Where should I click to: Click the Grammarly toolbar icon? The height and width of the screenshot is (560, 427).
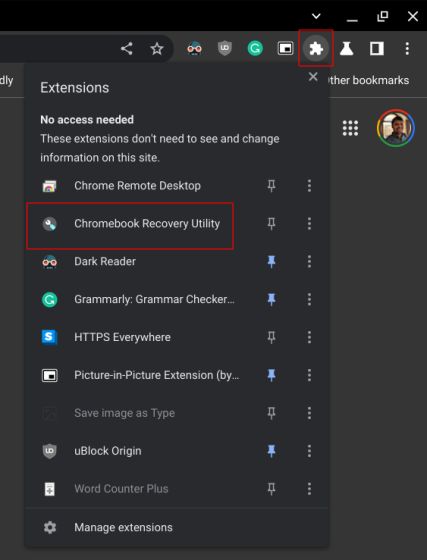pos(255,48)
